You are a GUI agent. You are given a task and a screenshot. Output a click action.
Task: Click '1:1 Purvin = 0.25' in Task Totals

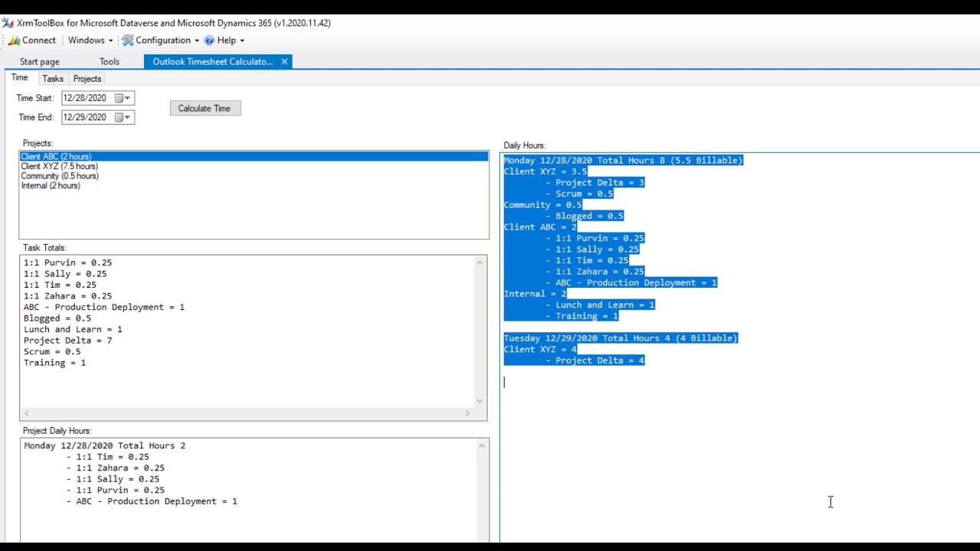pos(67,262)
